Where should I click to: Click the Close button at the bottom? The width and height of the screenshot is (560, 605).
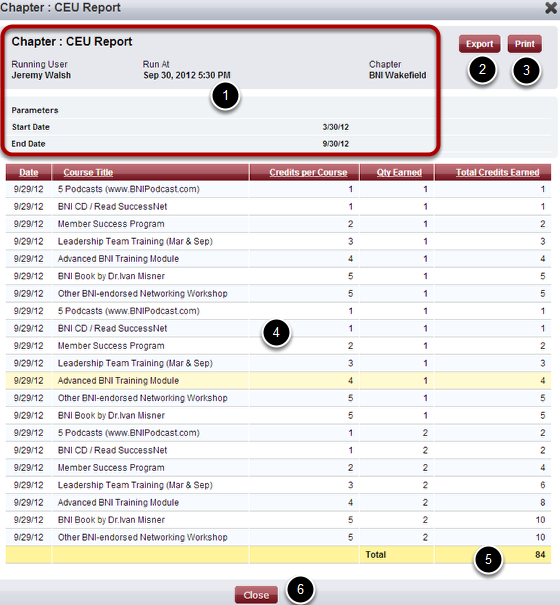click(x=256, y=595)
